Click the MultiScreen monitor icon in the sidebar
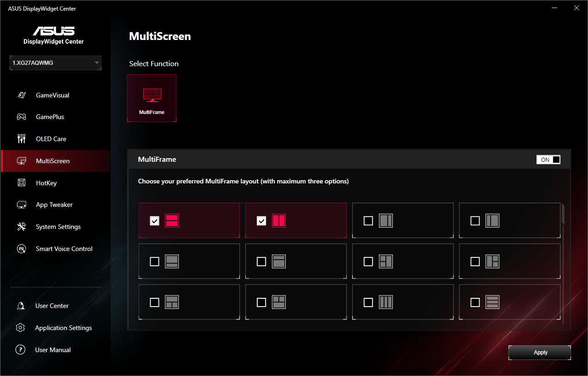Viewport: 588px width, 376px height. (21, 161)
